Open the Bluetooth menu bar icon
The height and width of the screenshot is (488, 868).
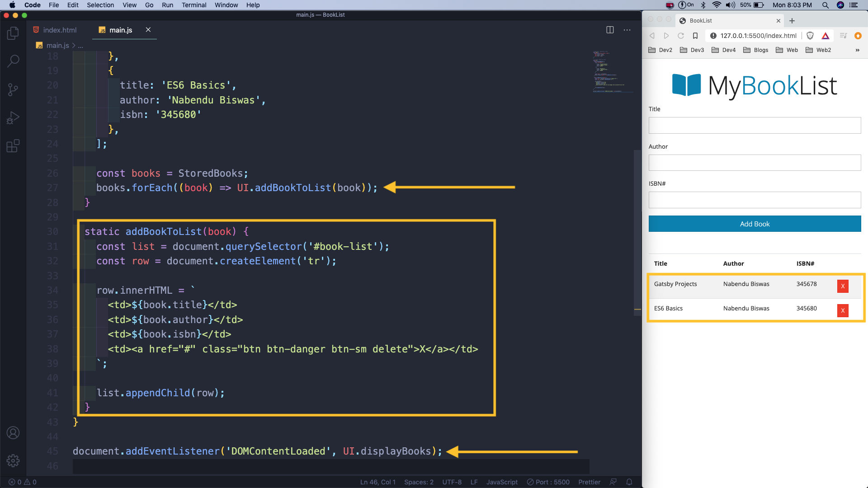[703, 5]
